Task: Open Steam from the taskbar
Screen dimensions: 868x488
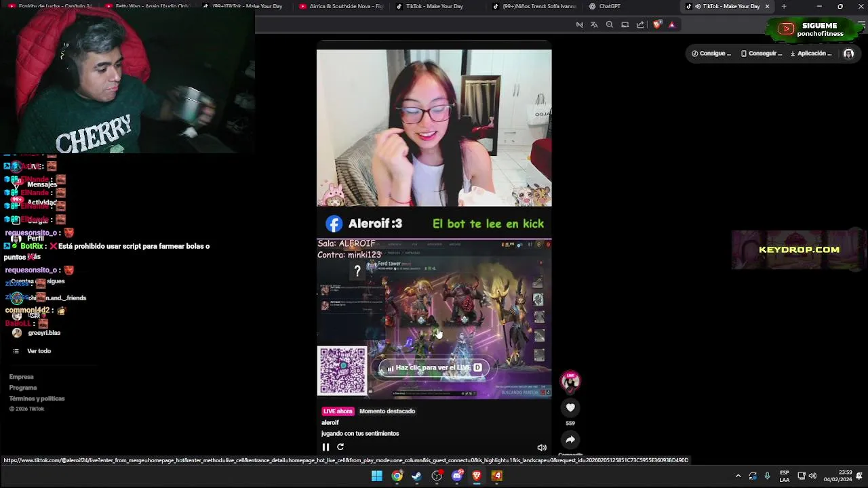Action: 417,476
